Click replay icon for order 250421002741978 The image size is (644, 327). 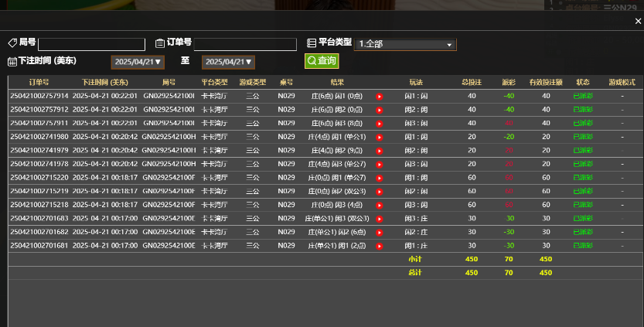(x=380, y=164)
